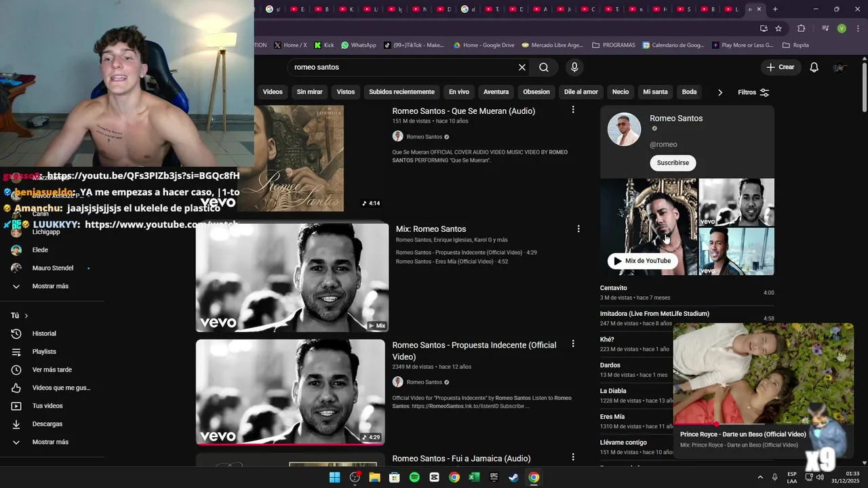Open Historial in the sidebar
Screen dimensions: 868x488
tap(44, 333)
